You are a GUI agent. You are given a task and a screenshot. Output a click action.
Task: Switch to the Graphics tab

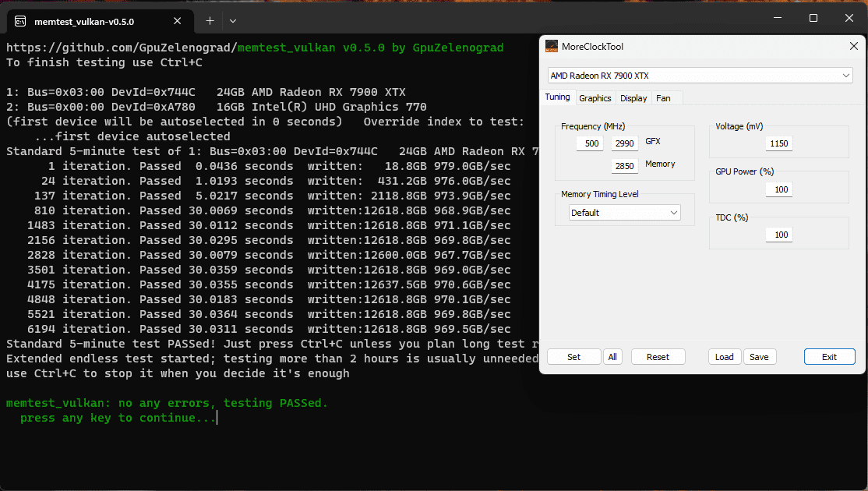tap(595, 98)
